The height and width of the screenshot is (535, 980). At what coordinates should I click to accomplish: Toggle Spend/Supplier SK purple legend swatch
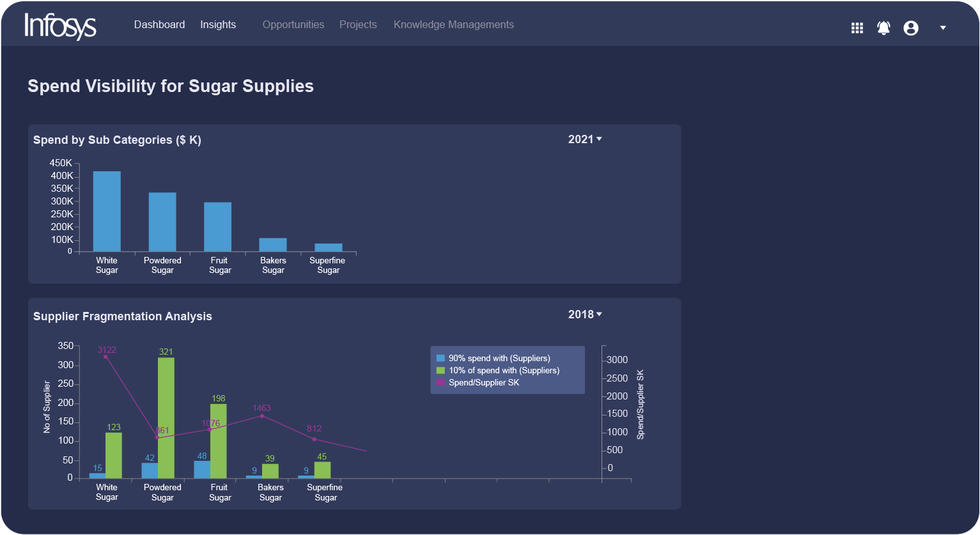(x=440, y=383)
